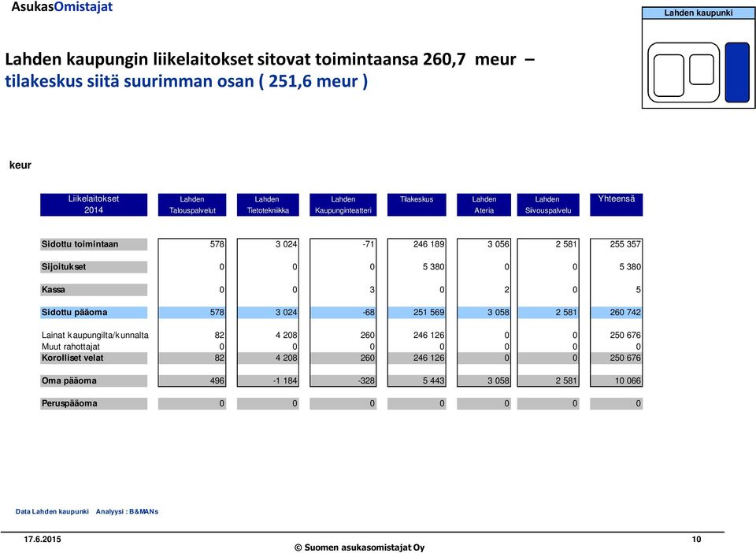The height and width of the screenshot is (553, 756).
Task: Select the total cell showing 255 357
Action: [625, 244]
